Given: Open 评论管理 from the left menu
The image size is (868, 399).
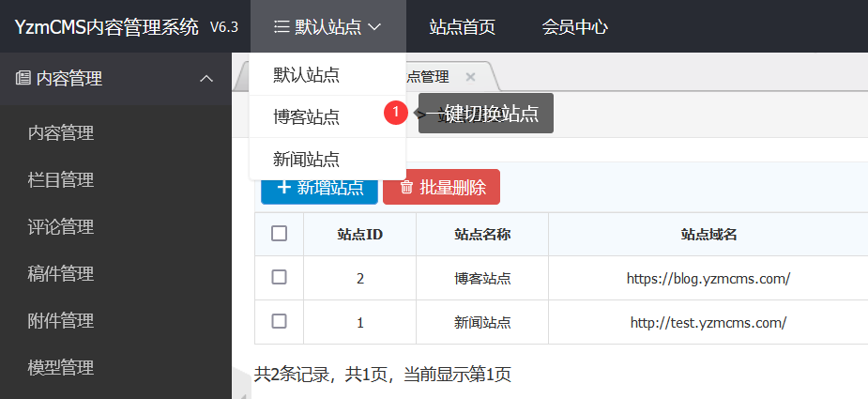Looking at the screenshot, I should (x=61, y=227).
